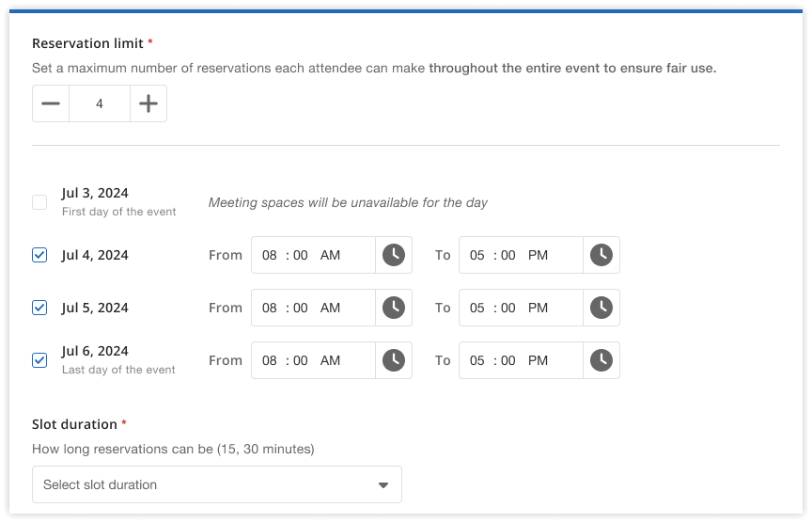
Task: Open clock picker for Jul 4 To time
Action: click(601, 255)
